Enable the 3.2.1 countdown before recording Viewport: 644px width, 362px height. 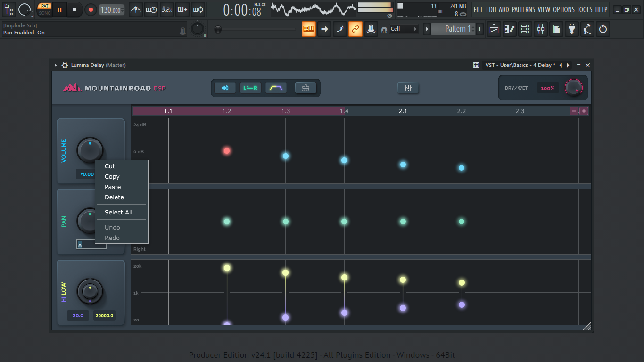166,9
